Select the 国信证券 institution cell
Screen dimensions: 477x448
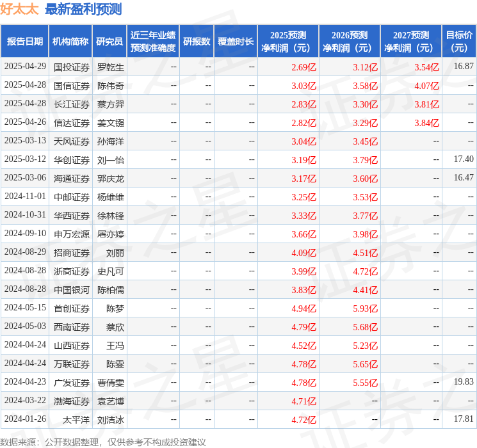coord(72,86)
